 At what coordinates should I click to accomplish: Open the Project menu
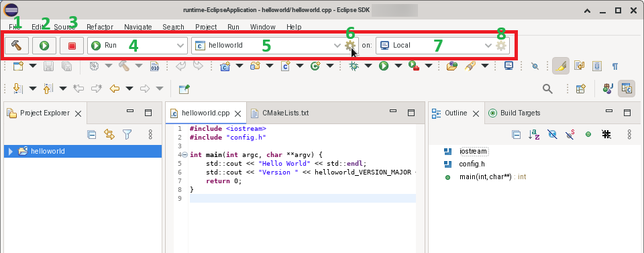click(206, 27)
